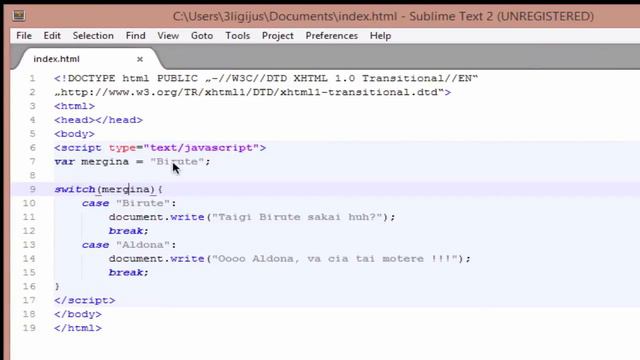Click the "Oooo Aldona" string text
Viewport: 640px width, 360px height.
pos(337,259)
